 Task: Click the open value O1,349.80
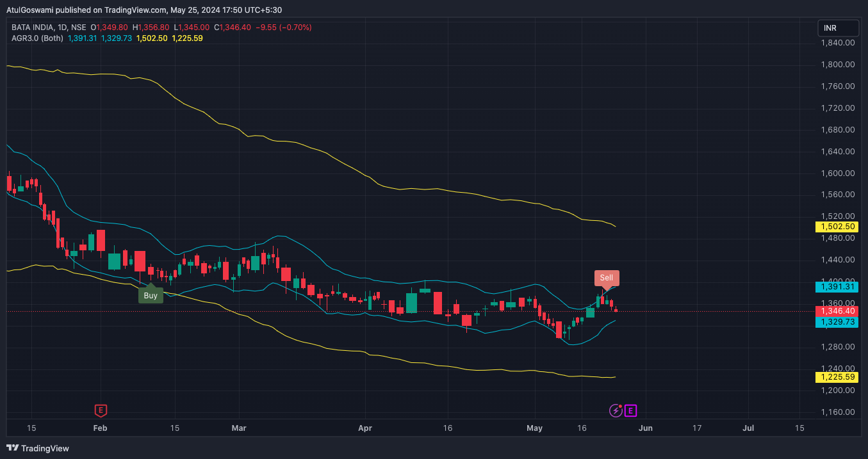pos(109,28)
